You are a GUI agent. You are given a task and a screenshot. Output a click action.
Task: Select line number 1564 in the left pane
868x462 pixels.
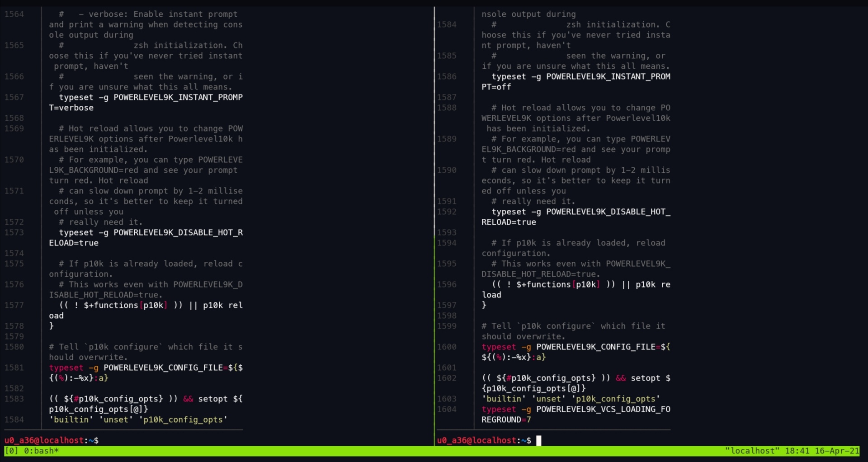(x=14, y=14)
